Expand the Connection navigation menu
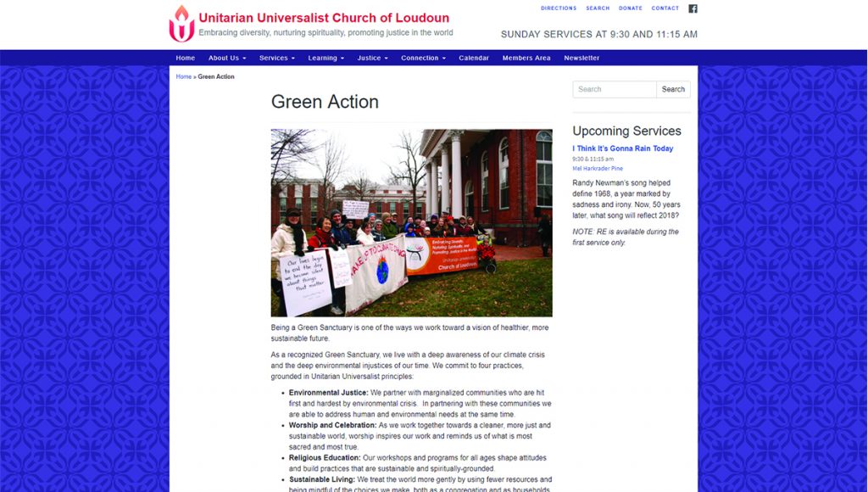 pos(423,58)
